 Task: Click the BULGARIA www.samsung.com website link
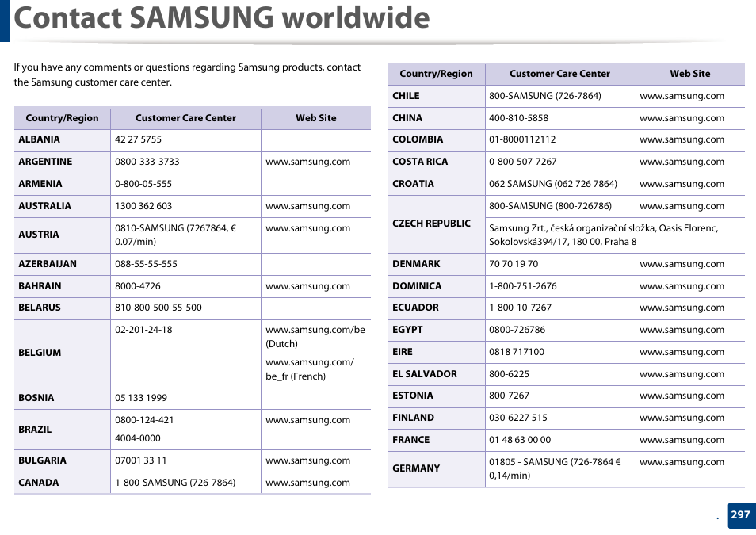point(307,460)
